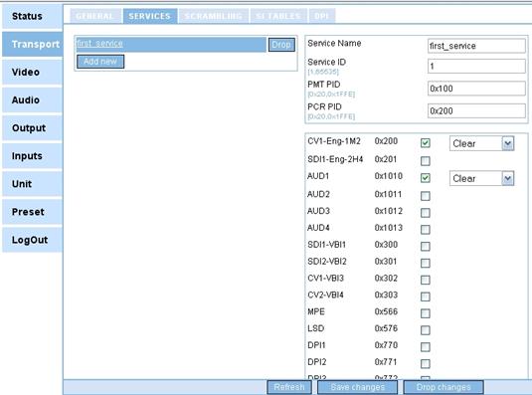Tick the CV2-VBI4 checkbox
The image size is (532, 395).
pyautogui.click(x=426, y=296)
